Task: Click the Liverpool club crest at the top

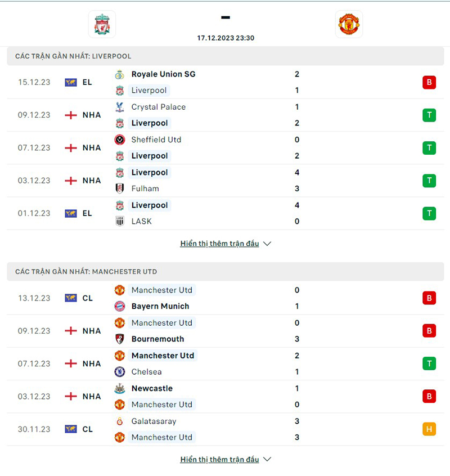Action: tap(102, 24)
